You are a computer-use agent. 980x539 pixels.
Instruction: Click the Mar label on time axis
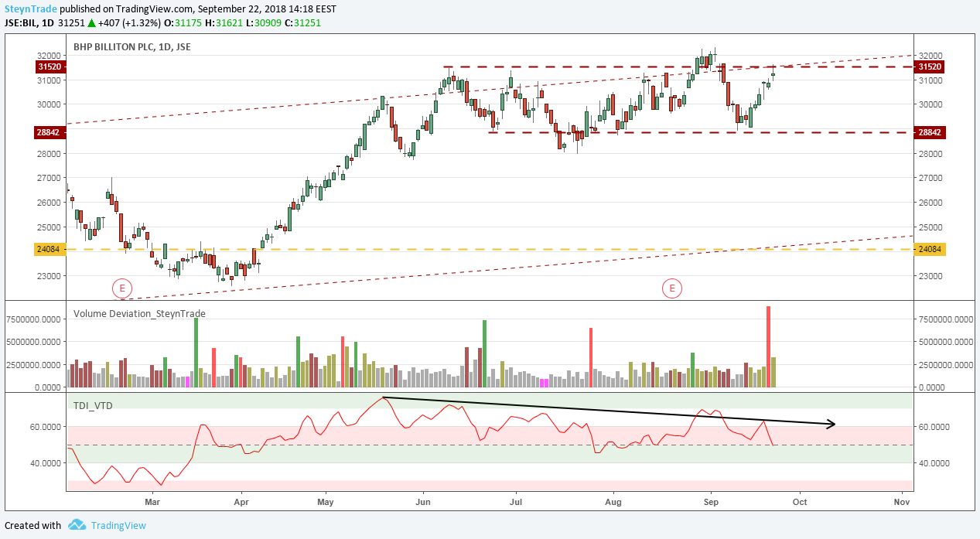point(152,502)
